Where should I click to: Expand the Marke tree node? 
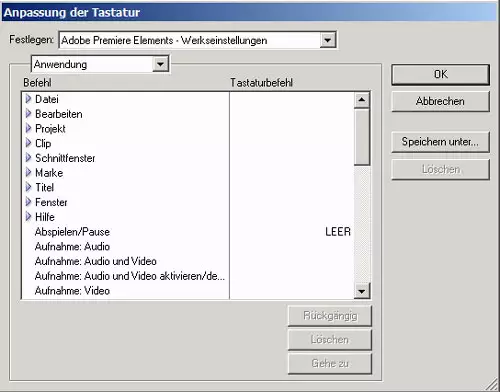point(28,172)
